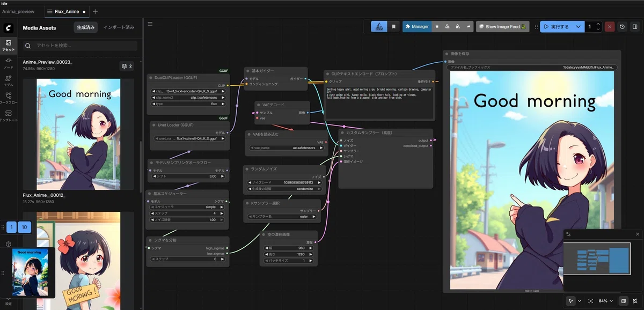Click the filename prefix field in 画像を保存
Image resolution: width=644 pixels, height=310 pixels.
[531, 68]
